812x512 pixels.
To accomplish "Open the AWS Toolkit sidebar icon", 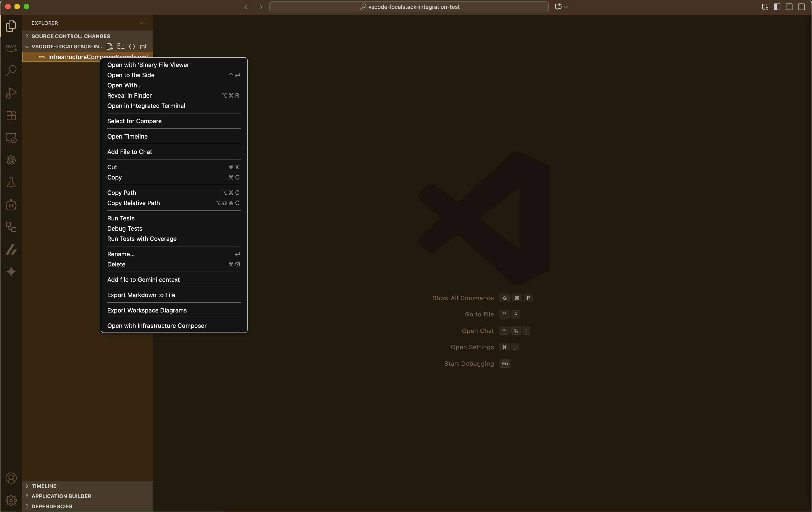I will pos(11,48).
